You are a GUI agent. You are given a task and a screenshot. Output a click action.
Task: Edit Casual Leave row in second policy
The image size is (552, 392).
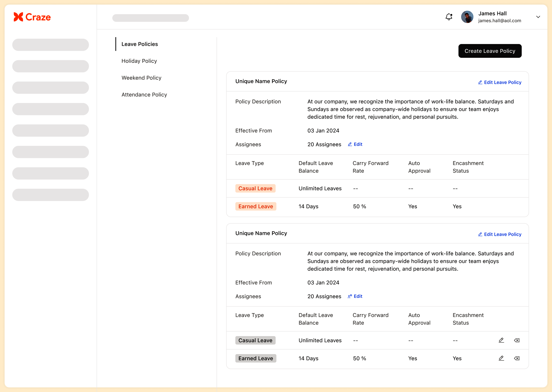501,340
